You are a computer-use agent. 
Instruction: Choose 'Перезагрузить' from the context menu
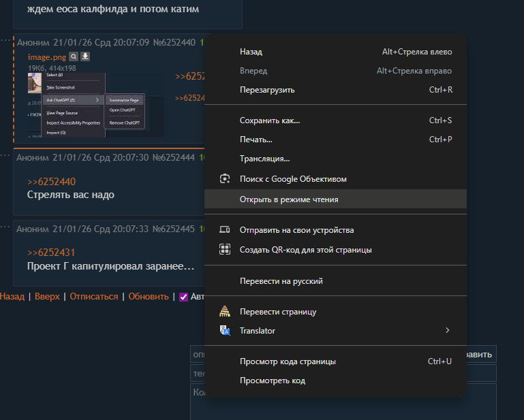pos(335,90)
